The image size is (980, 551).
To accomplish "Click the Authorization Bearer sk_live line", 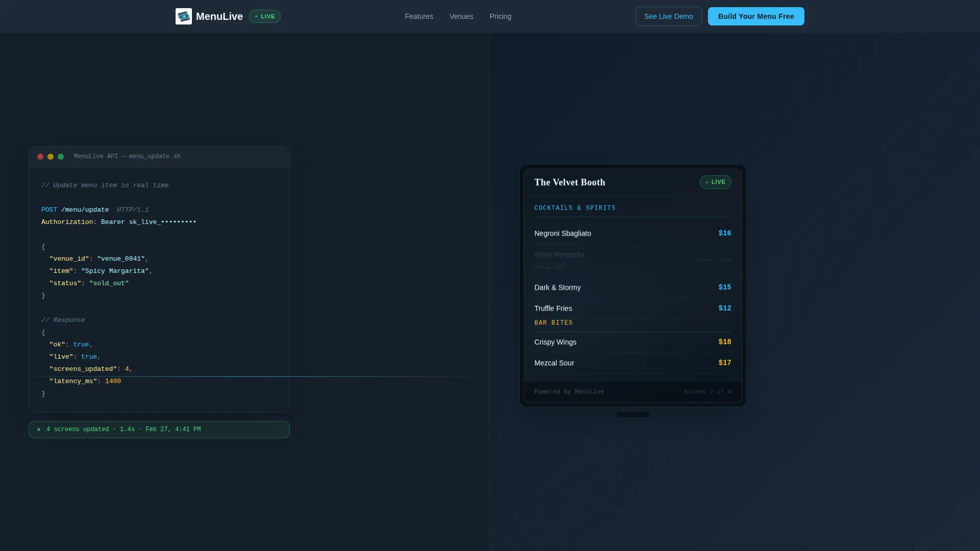I will click(x=119, y=222).
